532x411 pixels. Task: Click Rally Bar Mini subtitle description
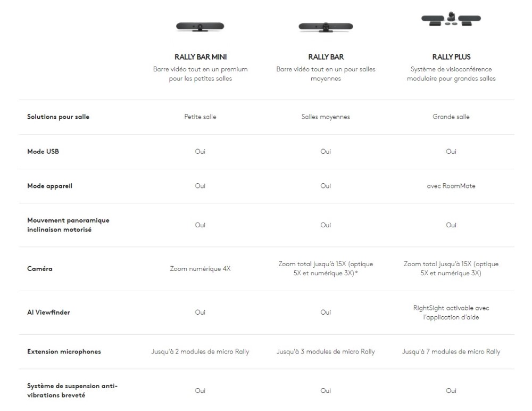[200, 74]
